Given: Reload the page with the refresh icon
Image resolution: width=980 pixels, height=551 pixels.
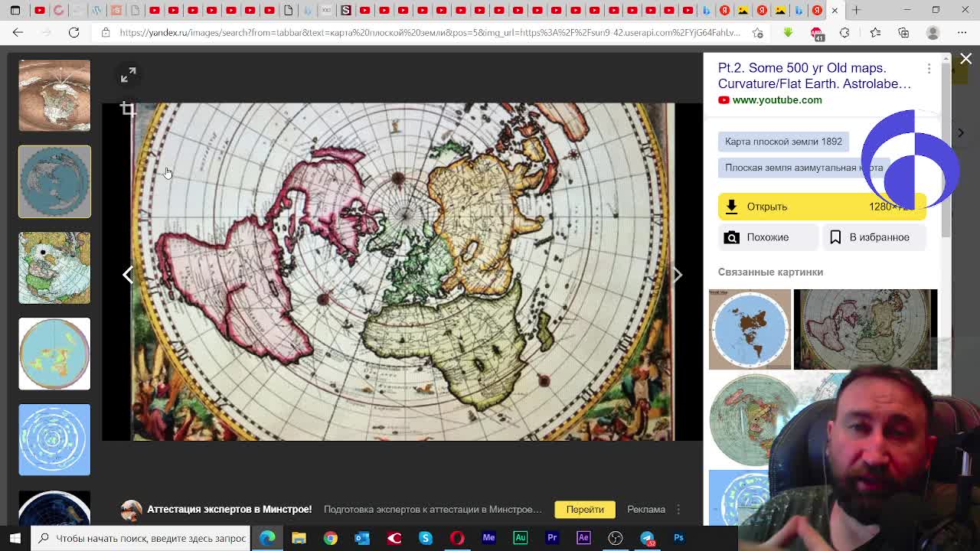Looking at the screenshot, I should pyautogui.click(x=73, y=33).
